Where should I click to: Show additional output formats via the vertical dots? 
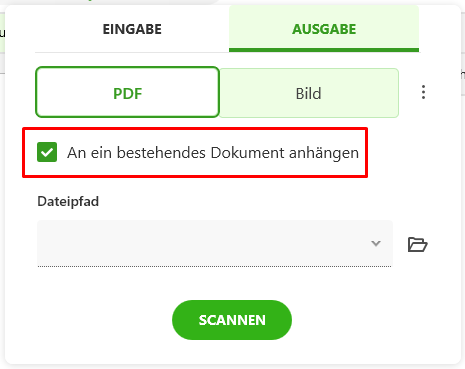coord(423,92)
